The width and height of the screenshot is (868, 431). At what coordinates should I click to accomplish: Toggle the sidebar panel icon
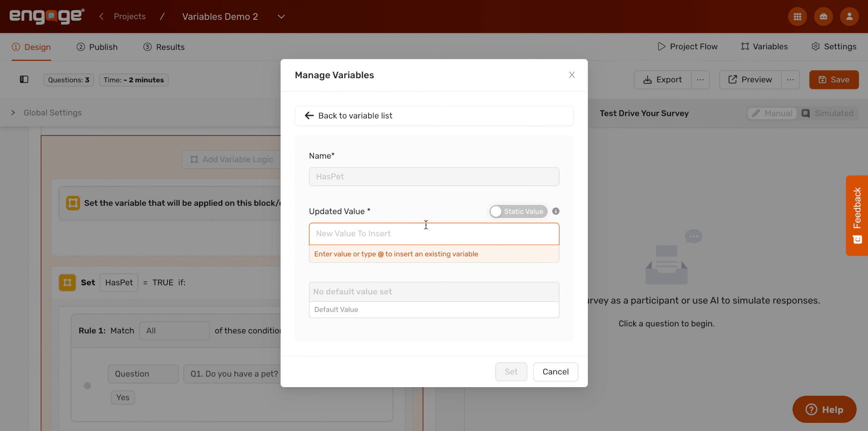[24, 80]
